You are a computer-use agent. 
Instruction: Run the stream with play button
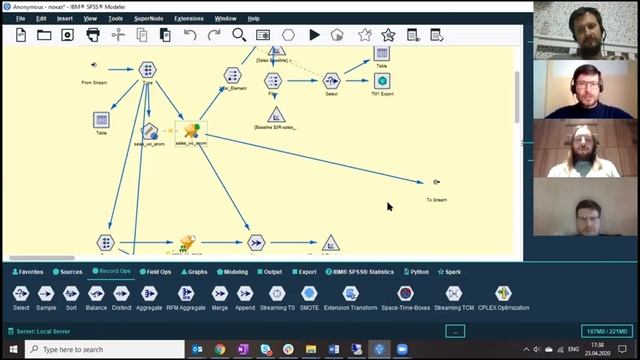[314, 35]
